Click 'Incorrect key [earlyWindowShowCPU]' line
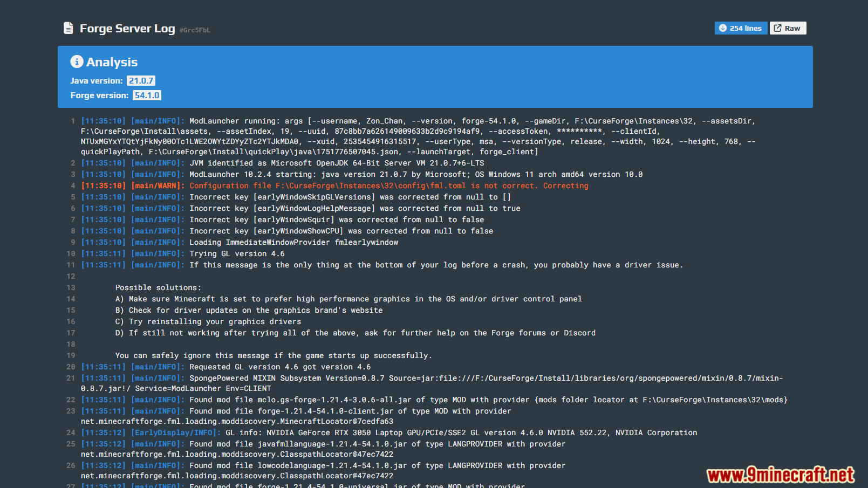Screen dimensions: 868x488 pyautogui.click(x=341, y=231)
